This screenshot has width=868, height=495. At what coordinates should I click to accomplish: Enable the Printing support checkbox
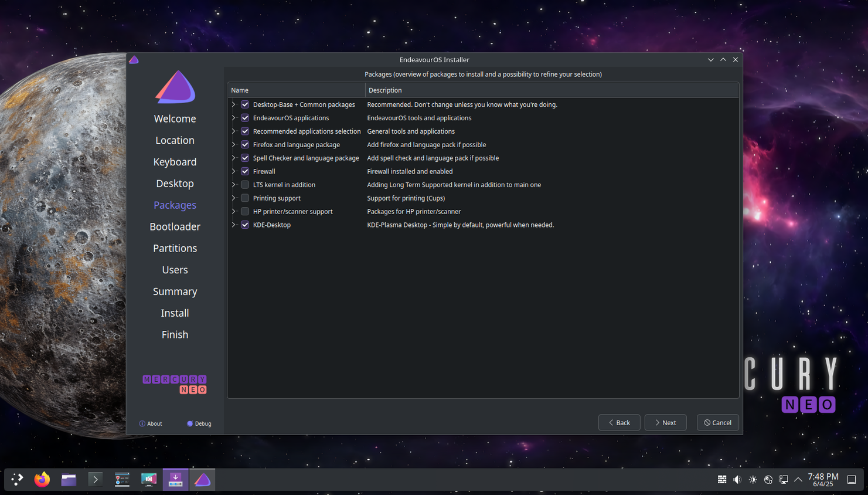click(245, 198)
